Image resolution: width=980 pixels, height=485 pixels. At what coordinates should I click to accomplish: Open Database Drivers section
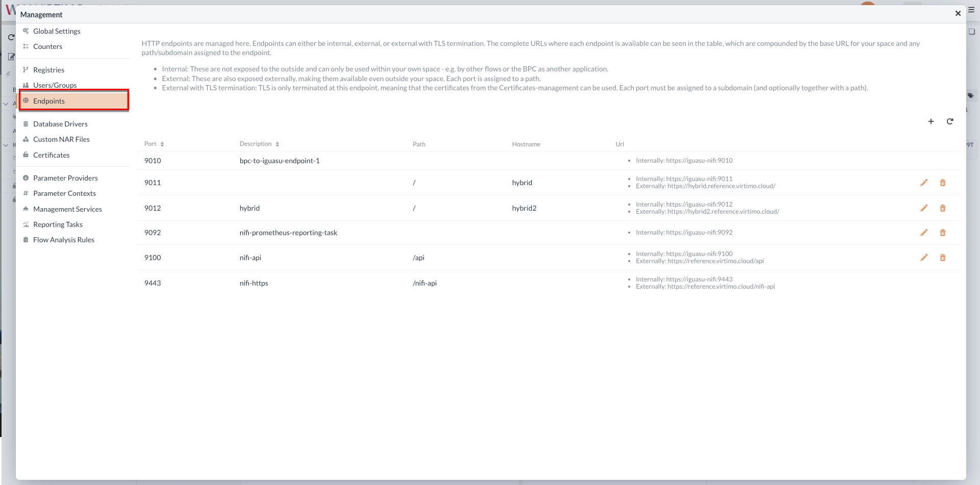coord(60,124)
